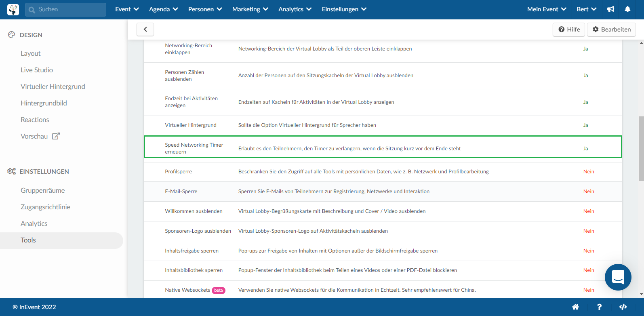The height and width of the screenshot is (316, 644).
Task: Click Ja value for Endzeit bei Aktivitäten
Action: [585, 102]
